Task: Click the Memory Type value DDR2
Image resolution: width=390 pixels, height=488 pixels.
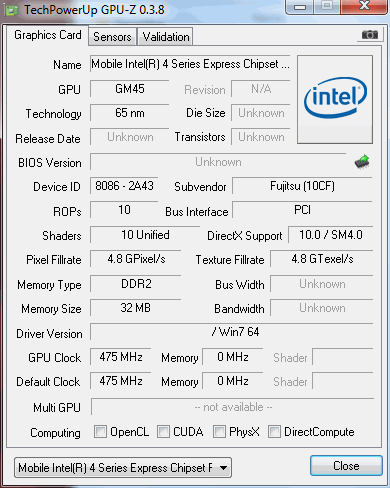Action: pyautogui.click(x=136, y=284)
